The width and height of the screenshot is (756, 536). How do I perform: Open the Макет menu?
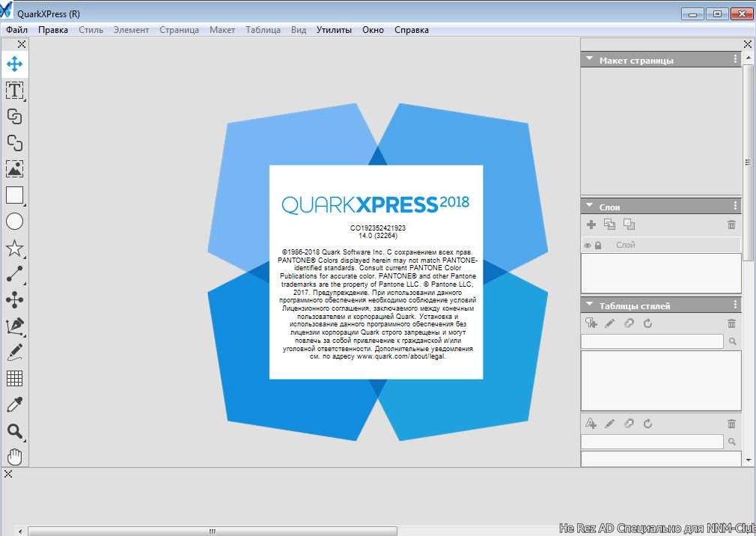222,30
